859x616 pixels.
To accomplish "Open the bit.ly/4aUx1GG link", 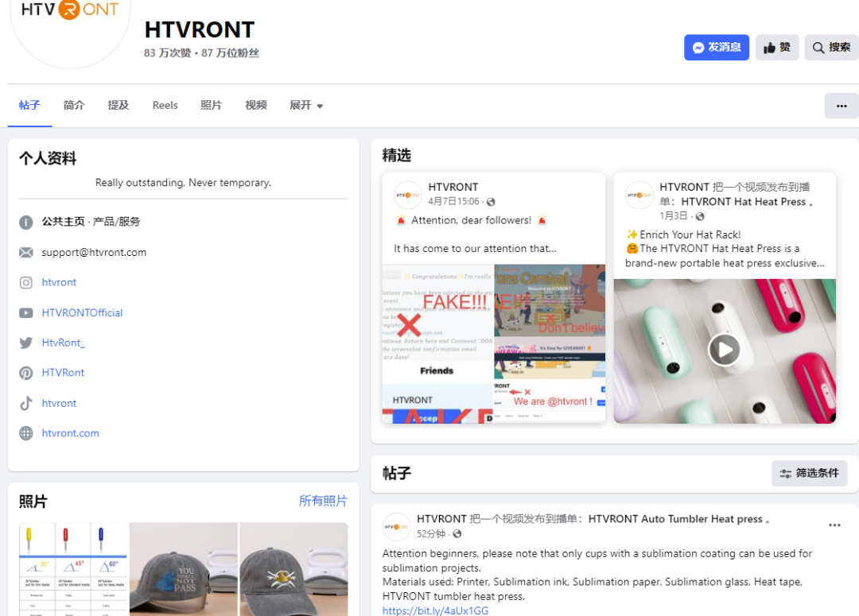I will [435, 610].
